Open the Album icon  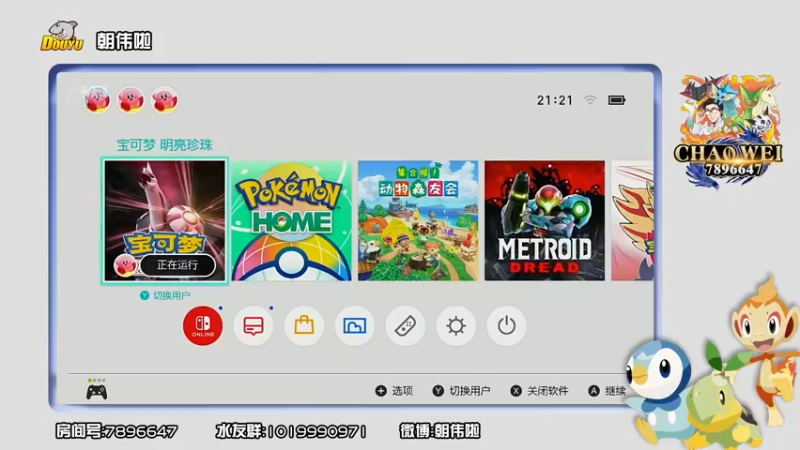click(355, 326)
